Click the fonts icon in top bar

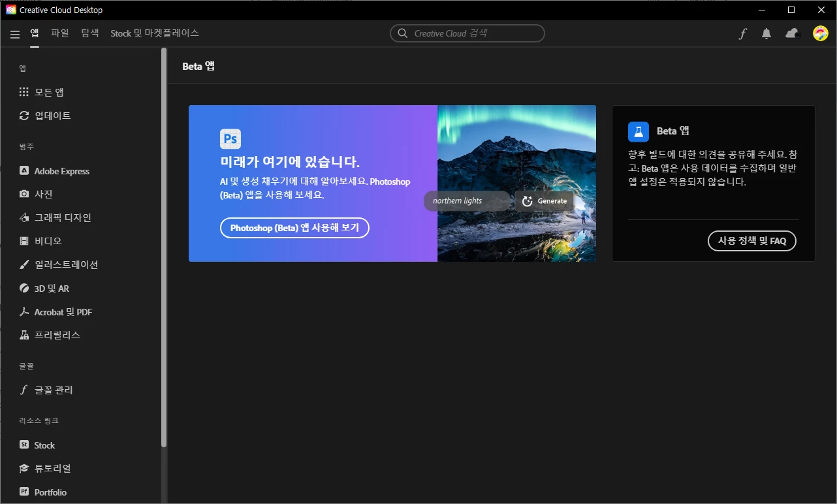click(742, 34)
